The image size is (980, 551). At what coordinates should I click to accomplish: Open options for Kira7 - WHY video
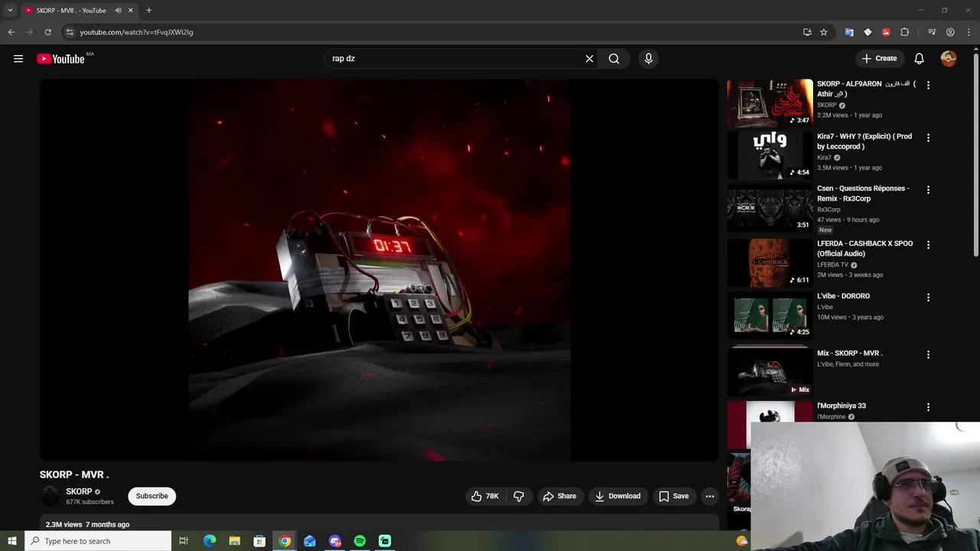coord(928,138)
